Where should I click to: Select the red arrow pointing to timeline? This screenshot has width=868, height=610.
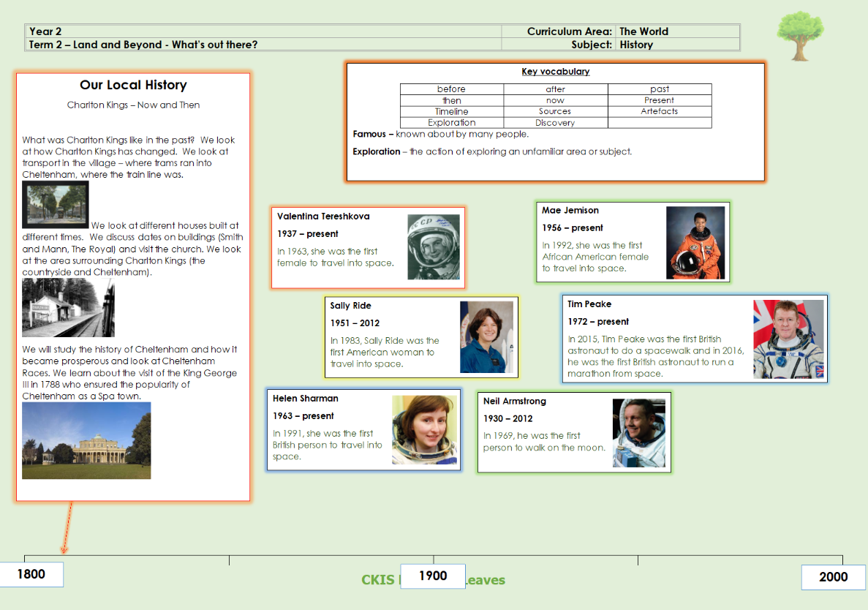click(x=67, y=527)
